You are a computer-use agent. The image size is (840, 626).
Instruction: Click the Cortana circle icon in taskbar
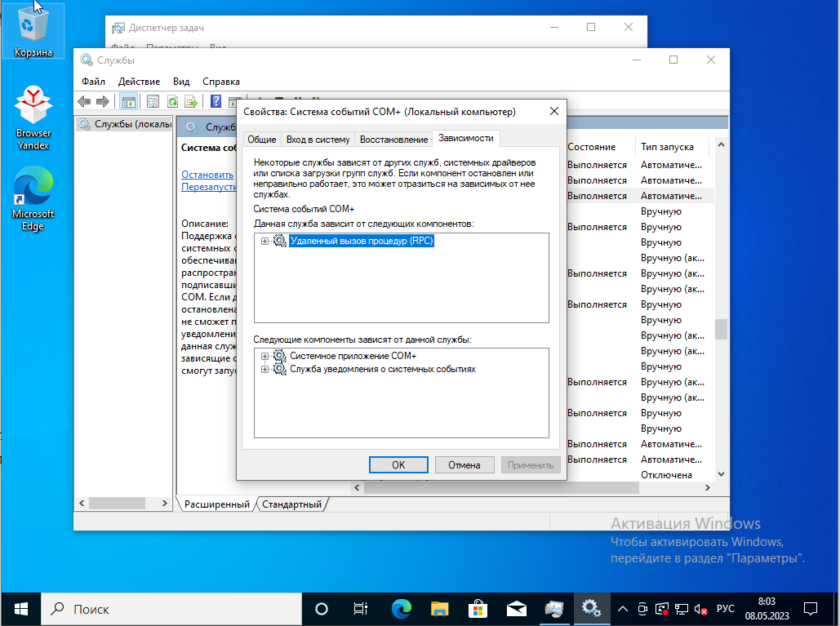tap(322, 609)
